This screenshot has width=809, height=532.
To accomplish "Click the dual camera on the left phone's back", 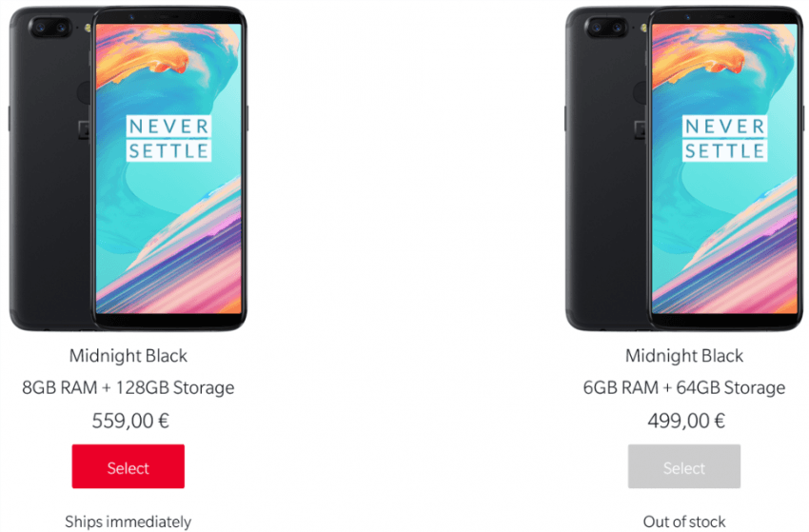I will (50, 28).
